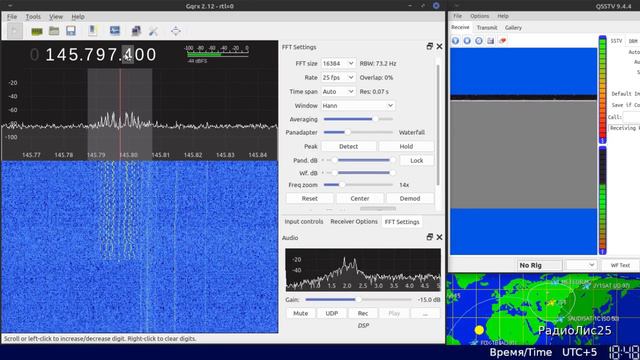Toggle audio recording with Rec

click(x=363, y=313)
